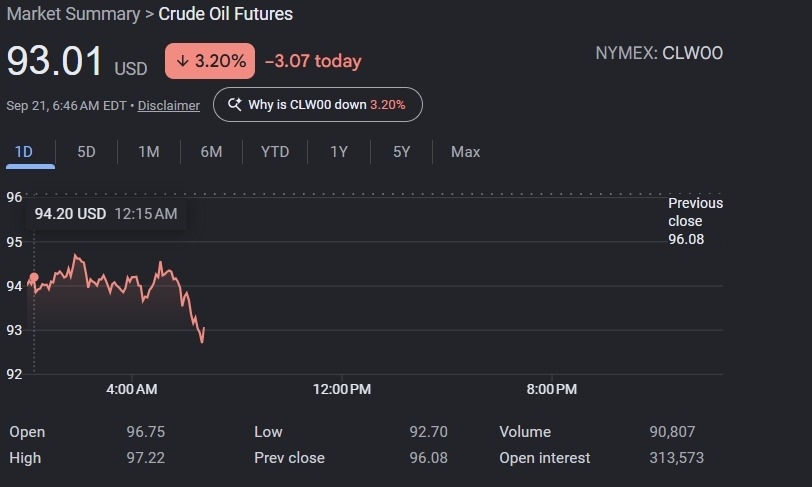812x487 pixels.
Task: View the 5Y chart range
Action: [402, 152]
